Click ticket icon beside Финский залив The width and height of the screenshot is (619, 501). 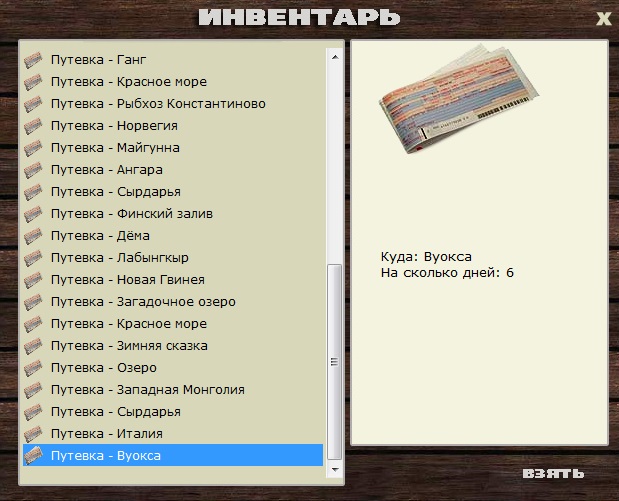[x=33, y=214]
